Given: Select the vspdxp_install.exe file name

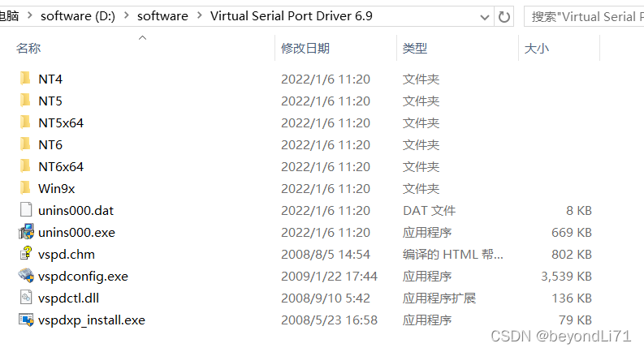Looking at the screenshot, I should coord(92,320).
